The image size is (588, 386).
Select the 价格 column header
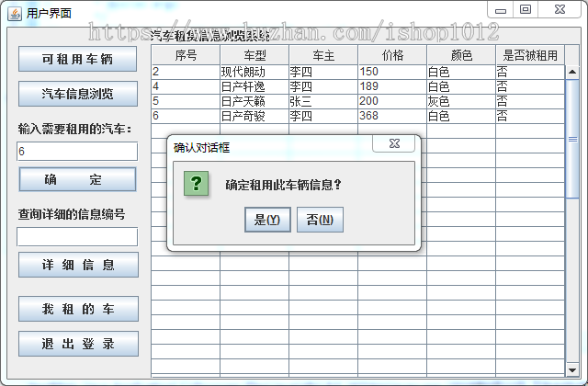(x=392, y=55)
